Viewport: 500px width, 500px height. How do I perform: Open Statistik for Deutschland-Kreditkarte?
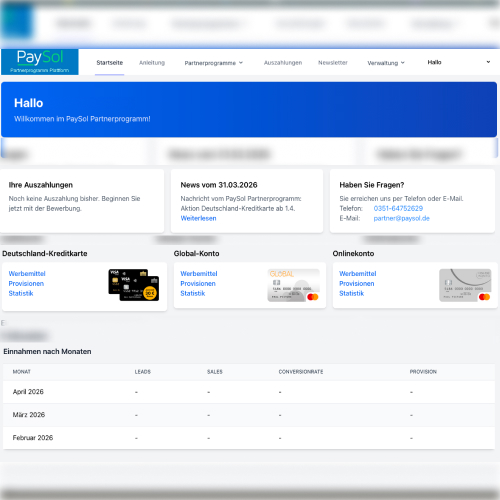pyautogui.click(x=21, y=293)
